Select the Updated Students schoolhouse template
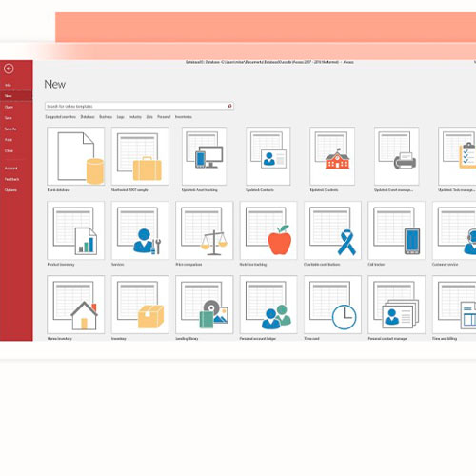Viewport: 476px width, 476px height. coord(332,156)
